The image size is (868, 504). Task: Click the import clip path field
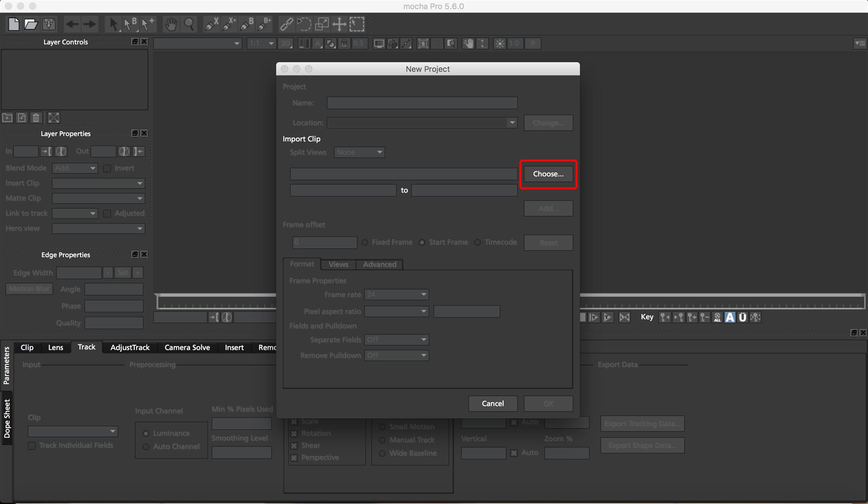(x=403, y=174)
